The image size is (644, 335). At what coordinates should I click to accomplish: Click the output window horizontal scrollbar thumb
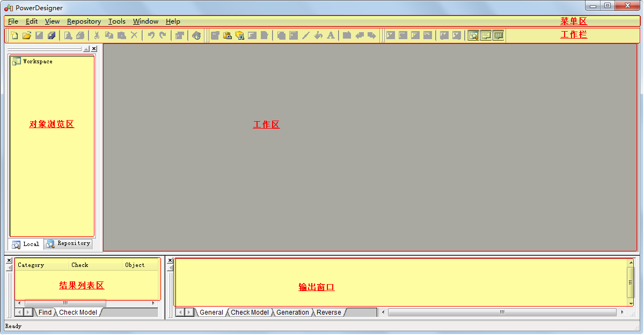[x=502, y=312]
